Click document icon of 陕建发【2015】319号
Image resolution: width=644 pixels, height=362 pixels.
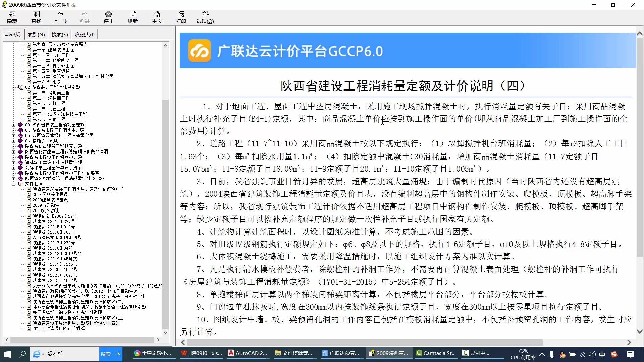[x=29, y=227]
